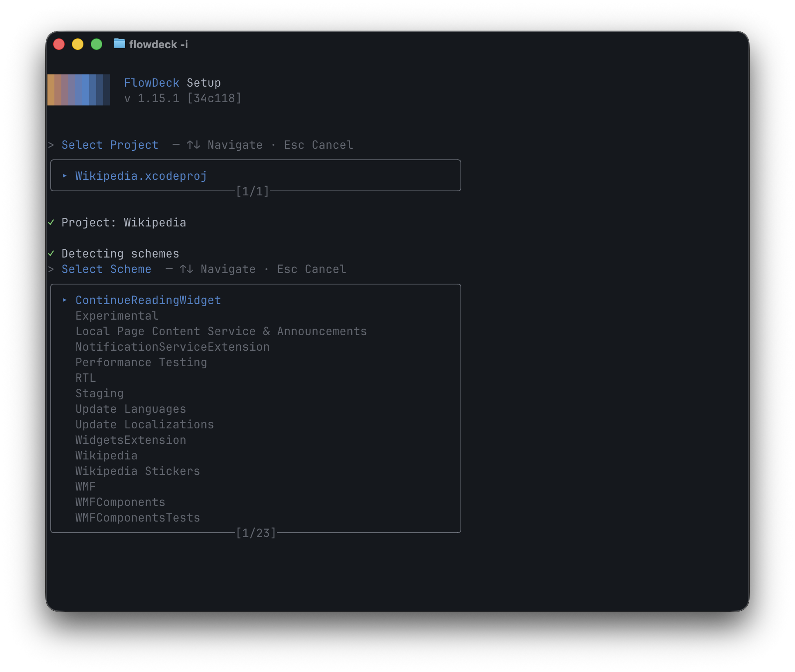Click the Select Project prompt heading

pos(110,145)
